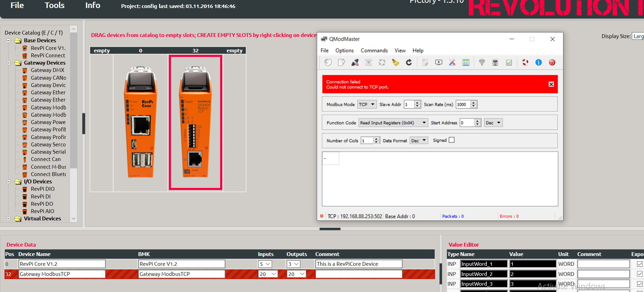The image size is (644, 292).
Task: Click the red Exit power icon
Action: 552,62
